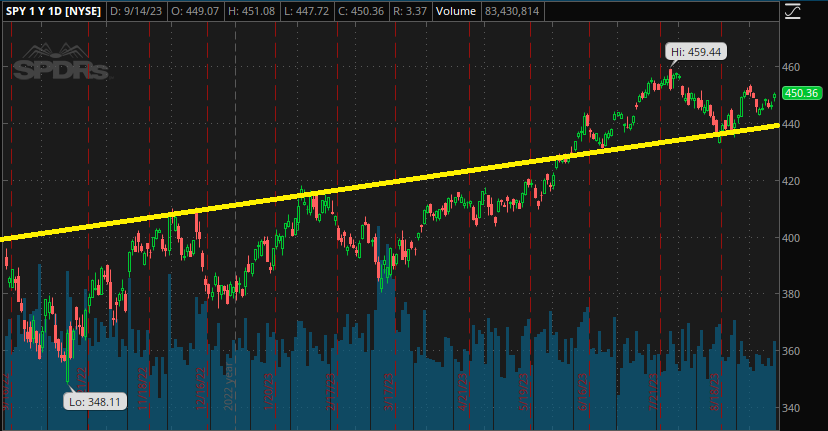Click the 11/18/22 date marker

tap(143, 391)
